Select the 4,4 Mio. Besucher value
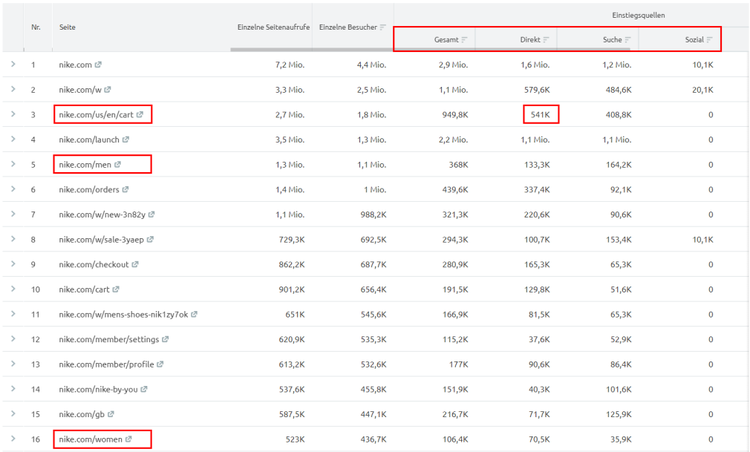The height and width of the screenshot is (452, 750). 372,65
